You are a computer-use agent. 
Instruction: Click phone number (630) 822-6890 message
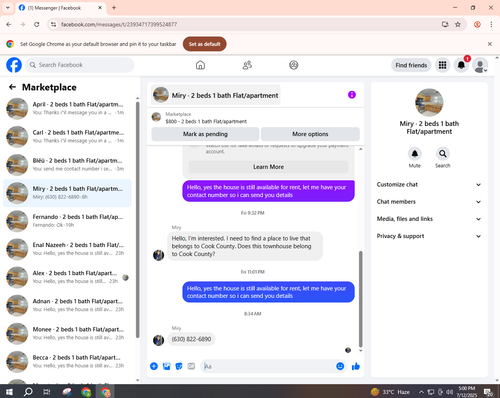tap(191, 339)
